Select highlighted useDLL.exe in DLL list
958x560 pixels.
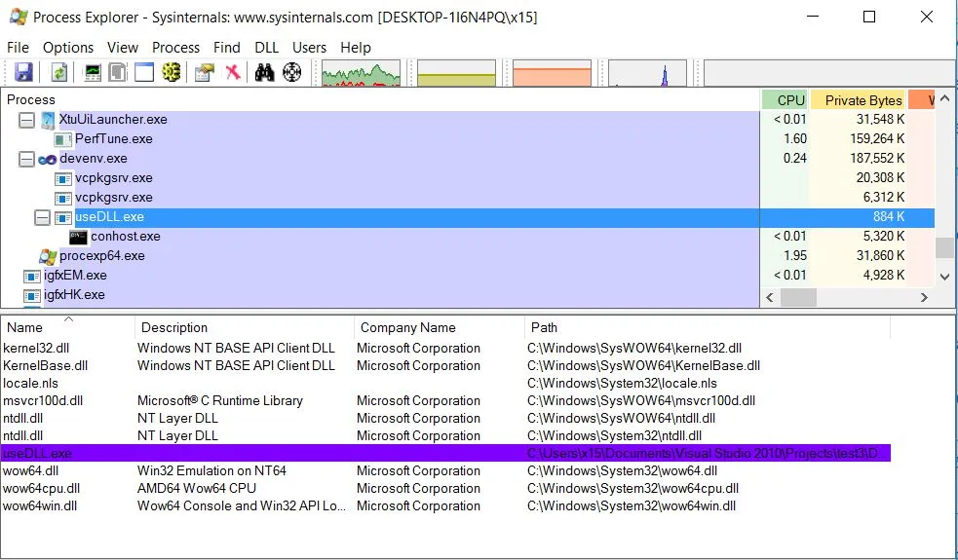tap(445, 453)
